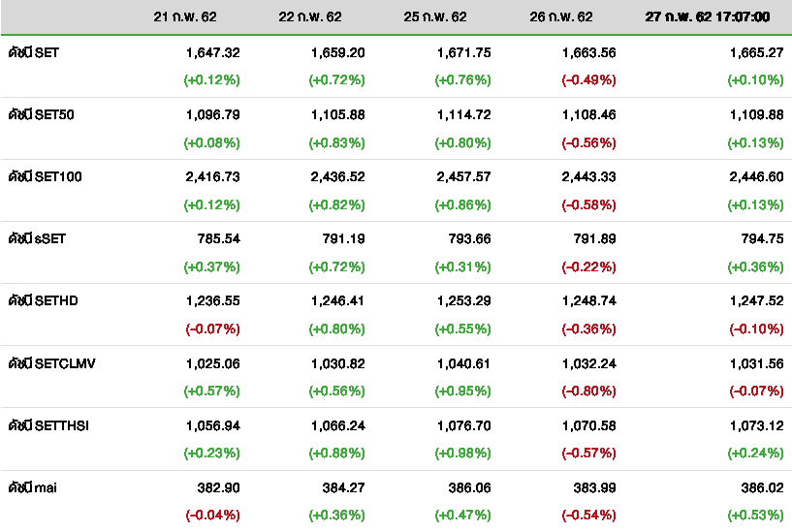Click the ดัชนี SET index link
The height and width of the screenshot is (532, 792).
click(x=34, y=52)
